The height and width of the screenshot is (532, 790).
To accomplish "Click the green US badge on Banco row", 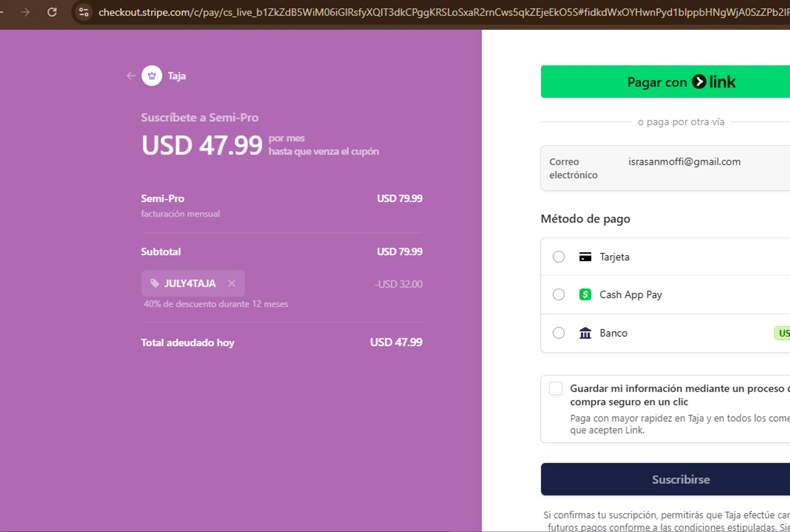I will coord(782,333).
